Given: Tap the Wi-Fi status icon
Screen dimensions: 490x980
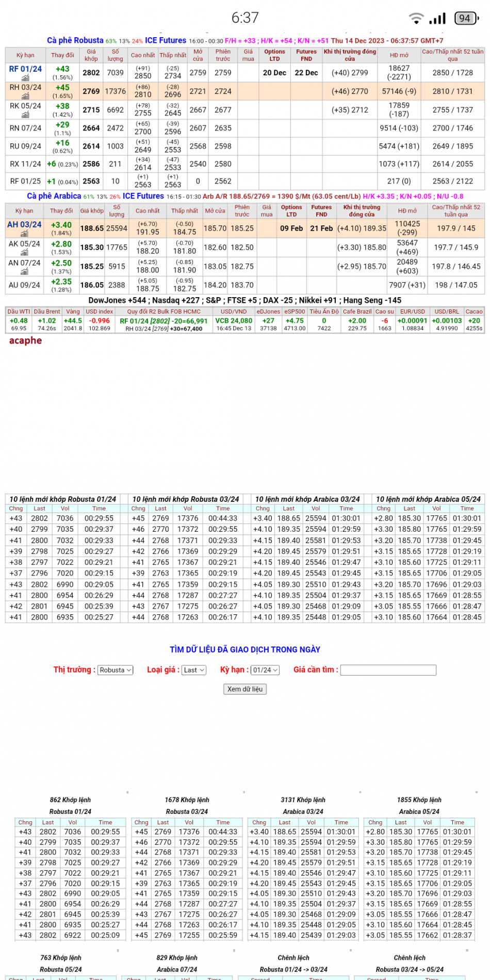Looking at the screenshot, I should 416,19.
